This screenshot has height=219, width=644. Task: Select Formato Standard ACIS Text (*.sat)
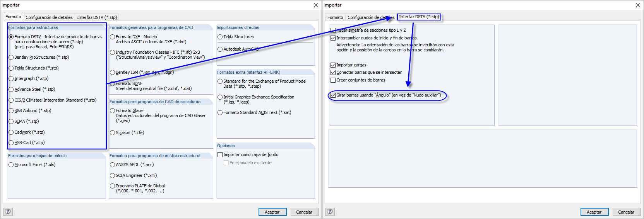(220, 112)
